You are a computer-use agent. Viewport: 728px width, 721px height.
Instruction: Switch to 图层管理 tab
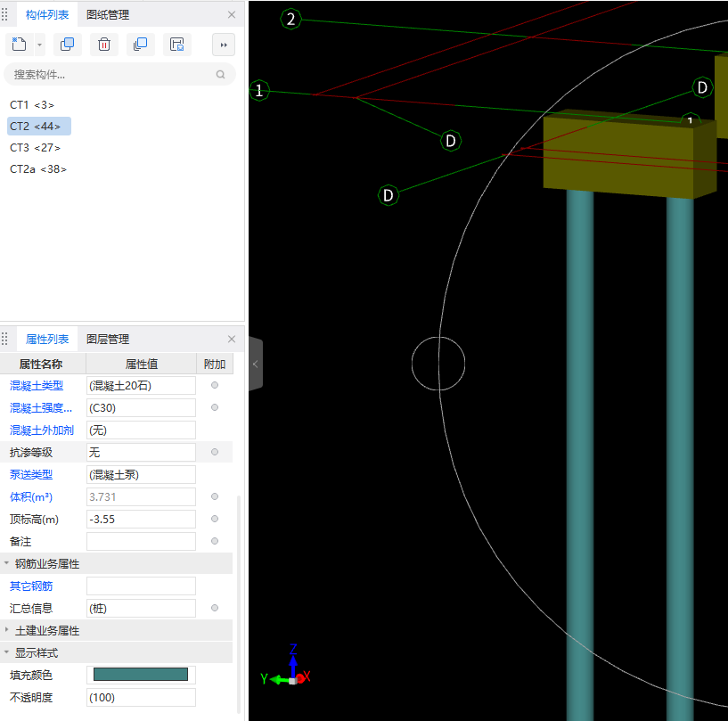coord(108,340)
